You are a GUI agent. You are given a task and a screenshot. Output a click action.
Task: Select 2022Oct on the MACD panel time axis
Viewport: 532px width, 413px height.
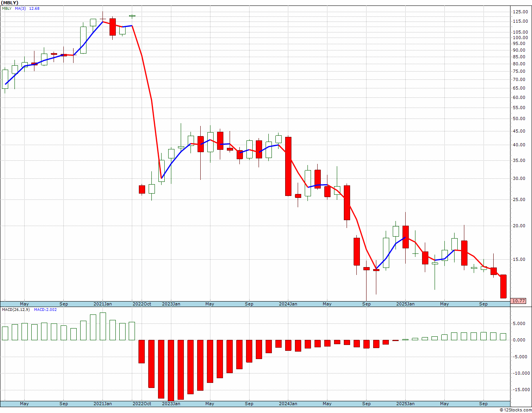click(142, 404)
